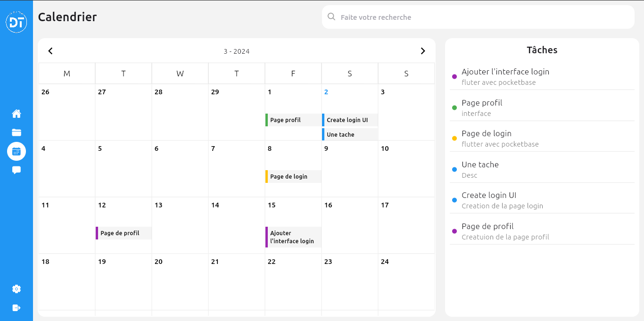Click the 'Tâches' panel heading
The image size is (644, 321).
tap(542, 50)
